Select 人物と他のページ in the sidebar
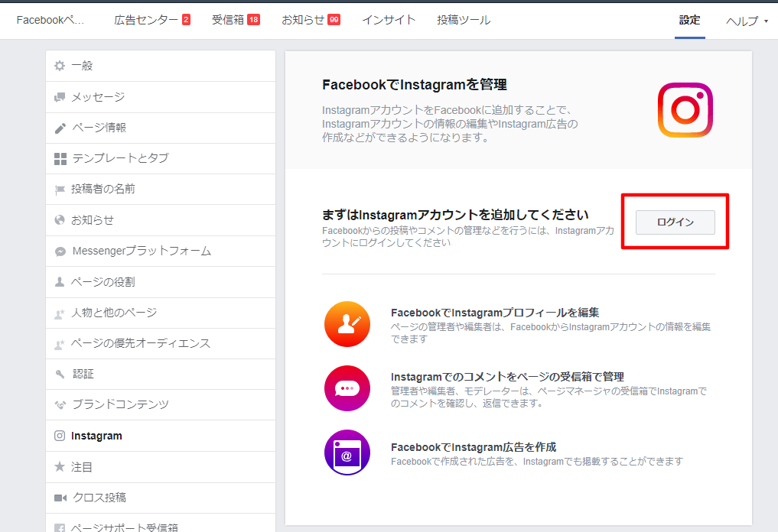This screenshot has width=778, height=532. click(161, 313)
